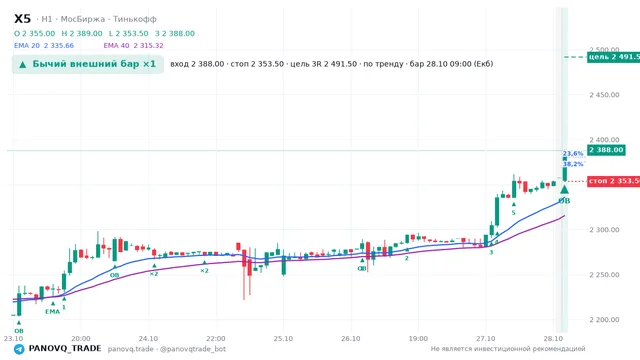
Task: Click the Telegram logo icon
Action: pos(19,349)
